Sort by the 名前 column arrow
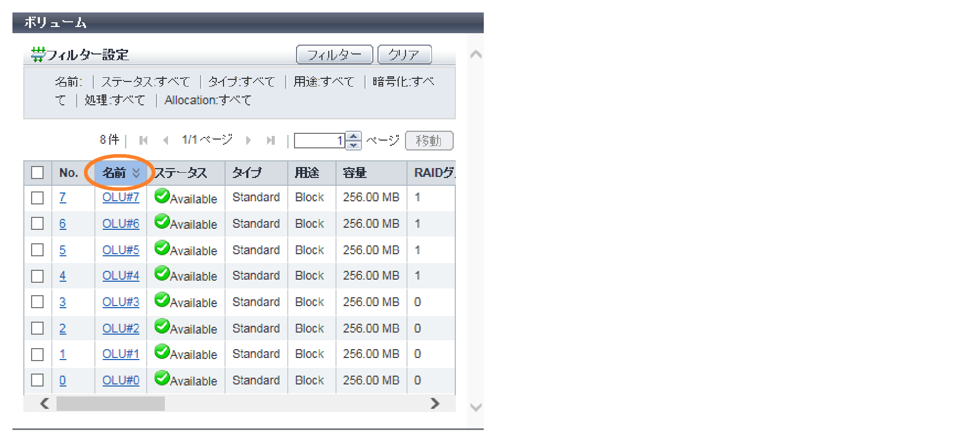Viewport: 980px width, 441px height. 136,173
